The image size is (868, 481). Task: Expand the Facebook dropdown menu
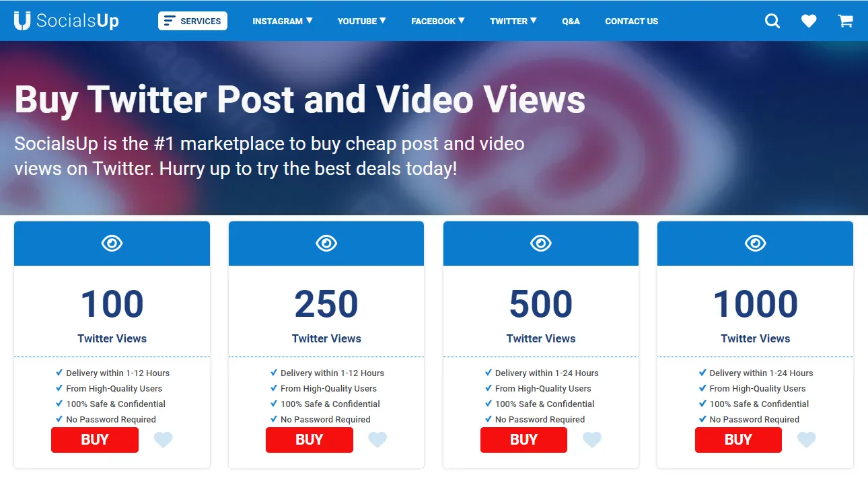click(438, 21)
